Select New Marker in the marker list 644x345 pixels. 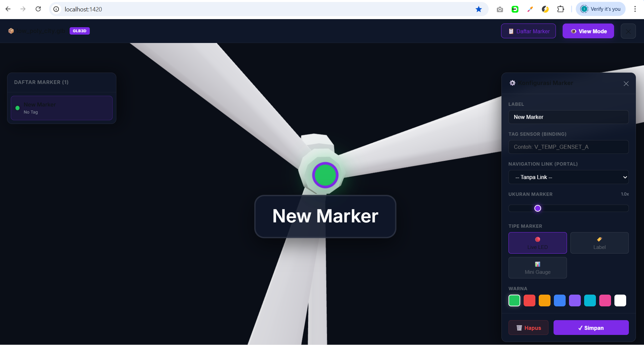pos(62,108)
